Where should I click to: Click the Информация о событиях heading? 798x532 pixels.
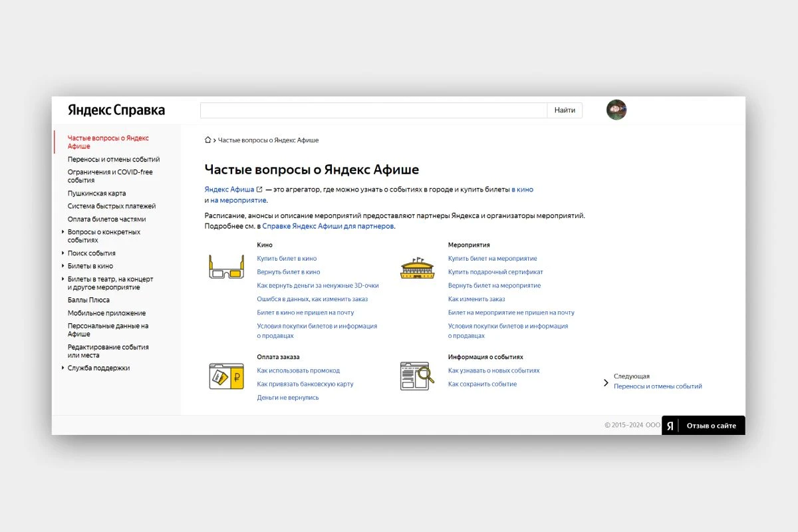485,357
